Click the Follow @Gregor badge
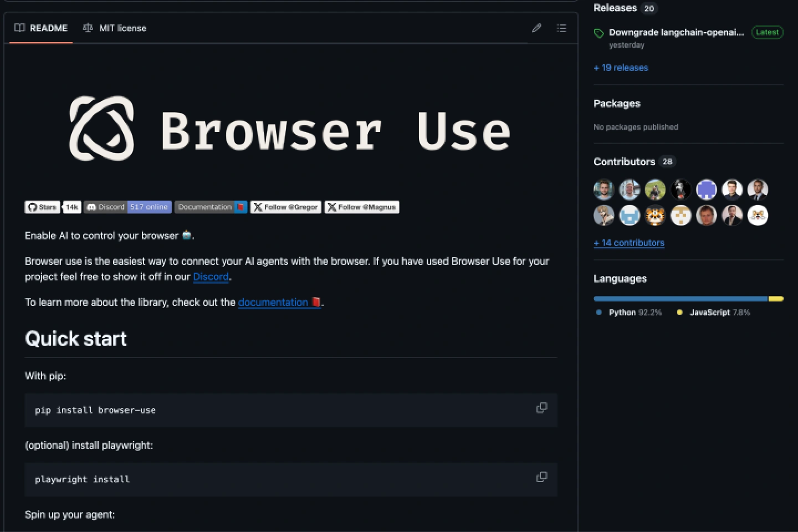 click(x=286, y=207)
